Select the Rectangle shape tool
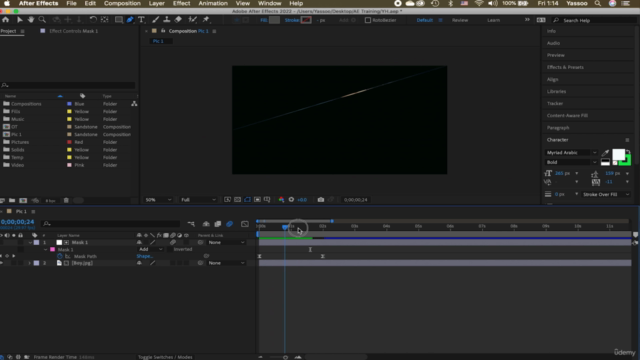 (x=118, y=20)
